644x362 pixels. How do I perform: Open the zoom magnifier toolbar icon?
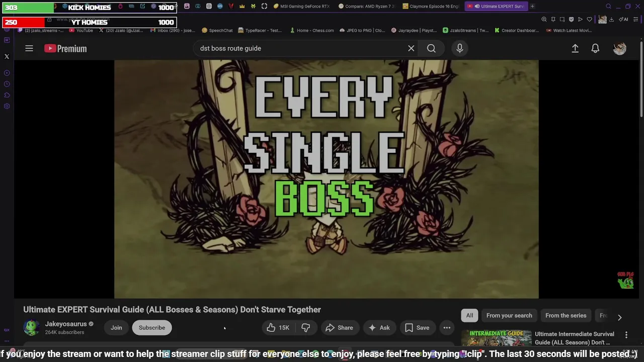click(x=544, y=19)
